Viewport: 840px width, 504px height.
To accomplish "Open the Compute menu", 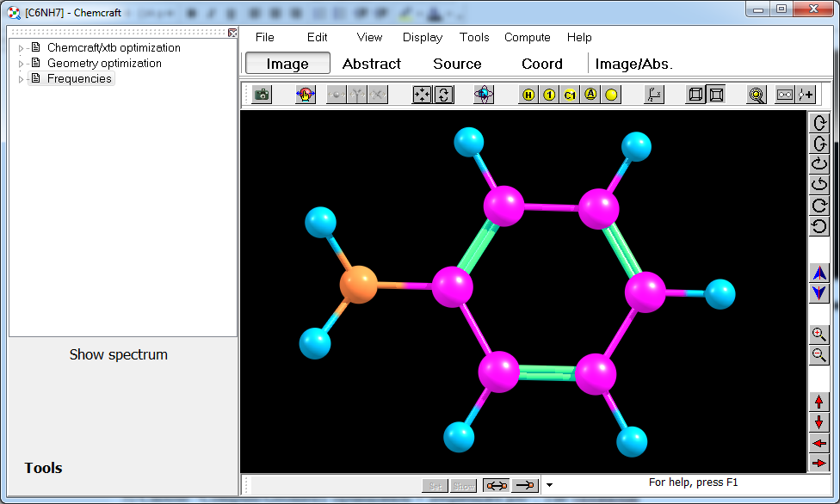I will pyautogui.click(x=527, y=37).
